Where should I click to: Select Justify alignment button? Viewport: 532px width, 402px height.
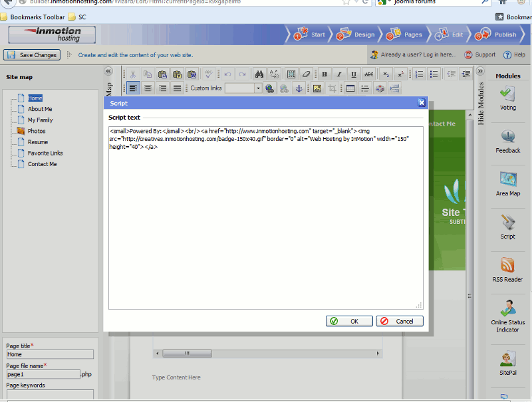[177, 88]
